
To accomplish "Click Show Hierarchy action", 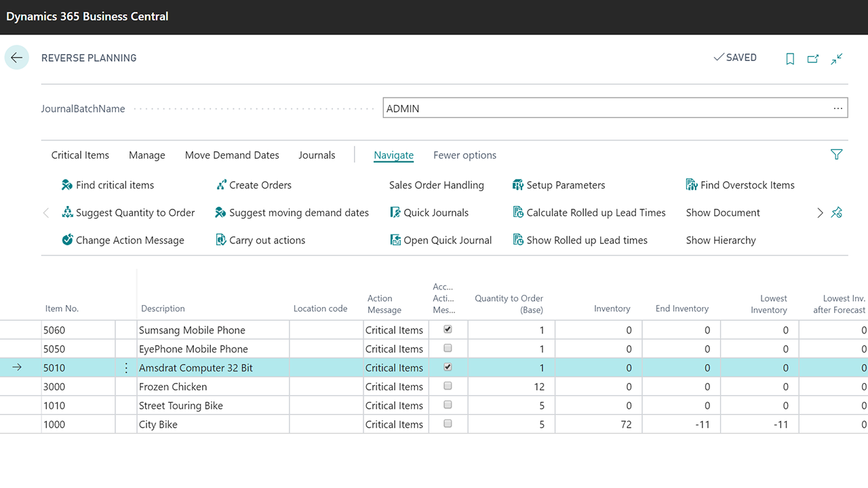I will coord(720,241).
